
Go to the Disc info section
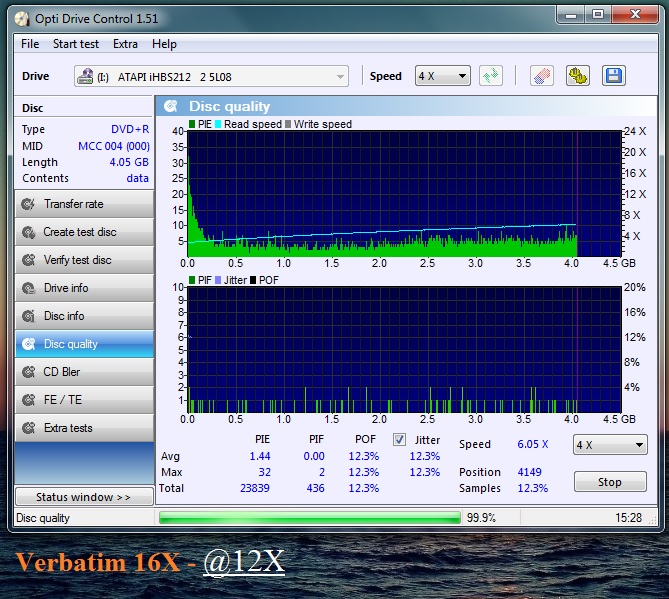[x=84, y=316]
